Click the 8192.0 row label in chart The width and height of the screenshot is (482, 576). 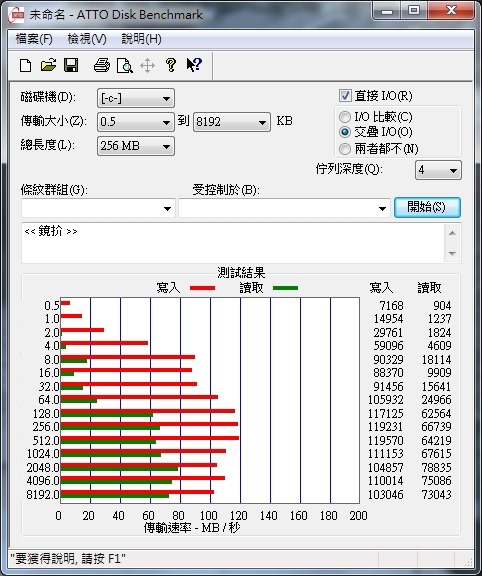(43, 494)
